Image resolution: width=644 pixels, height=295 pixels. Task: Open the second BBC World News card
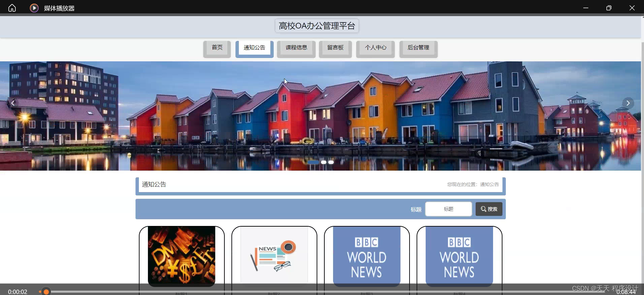click(459, 256)
